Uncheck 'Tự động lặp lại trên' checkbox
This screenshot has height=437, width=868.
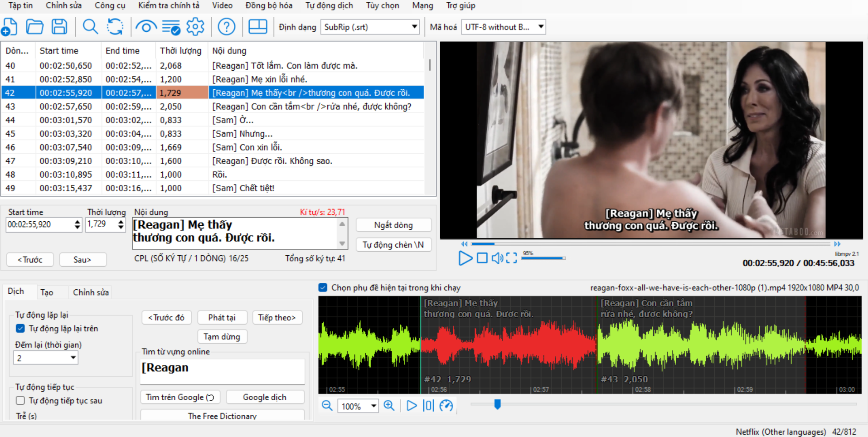(x=20, y=328)
